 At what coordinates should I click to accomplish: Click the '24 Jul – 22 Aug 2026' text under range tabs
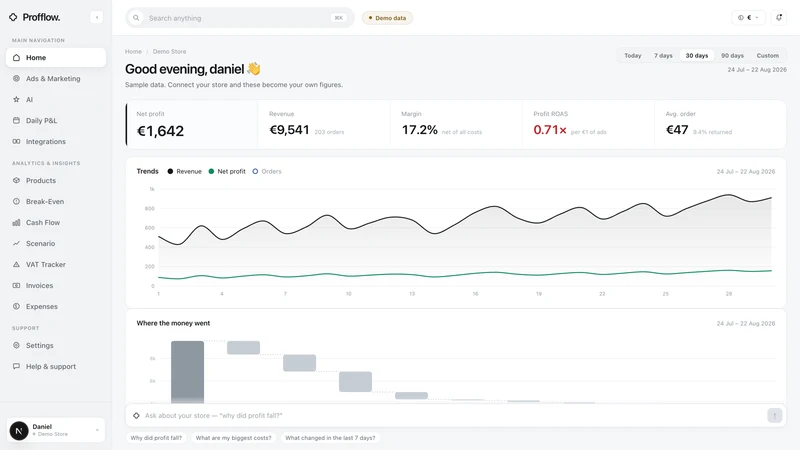point(757,69)
